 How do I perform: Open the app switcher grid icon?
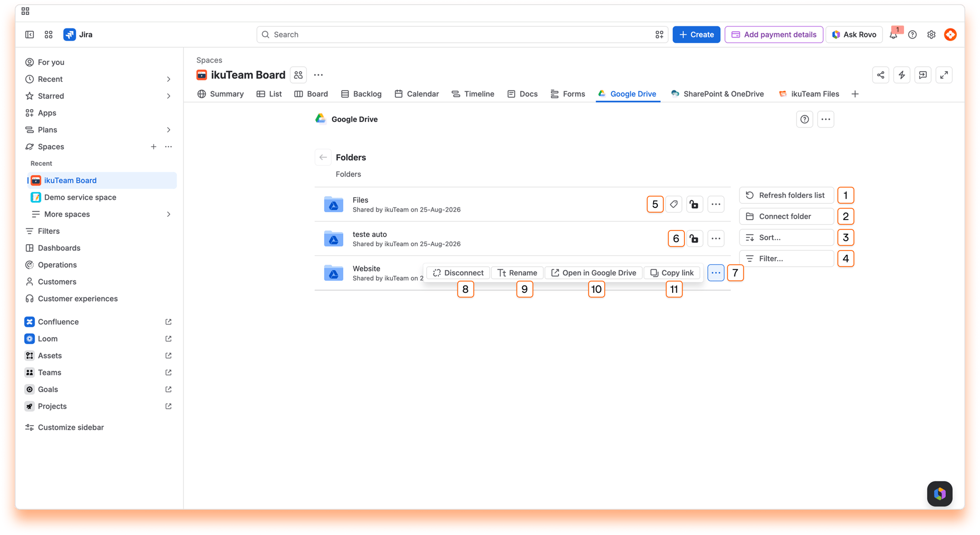pyautogui.click(x=49, y=34)
